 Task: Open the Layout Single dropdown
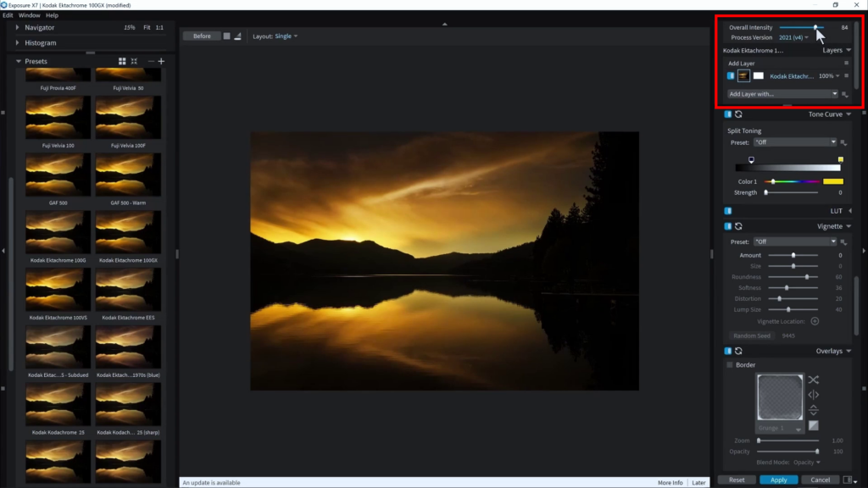[286, 36]
